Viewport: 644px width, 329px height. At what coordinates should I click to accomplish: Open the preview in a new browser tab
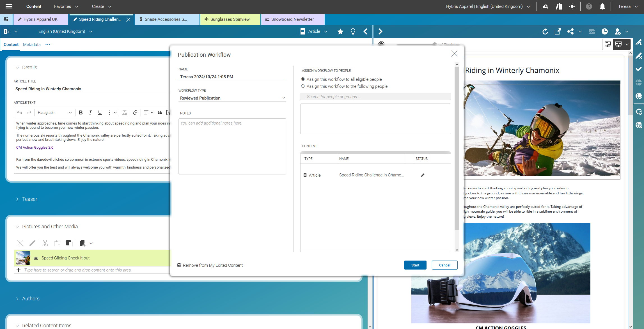[558, 31]
